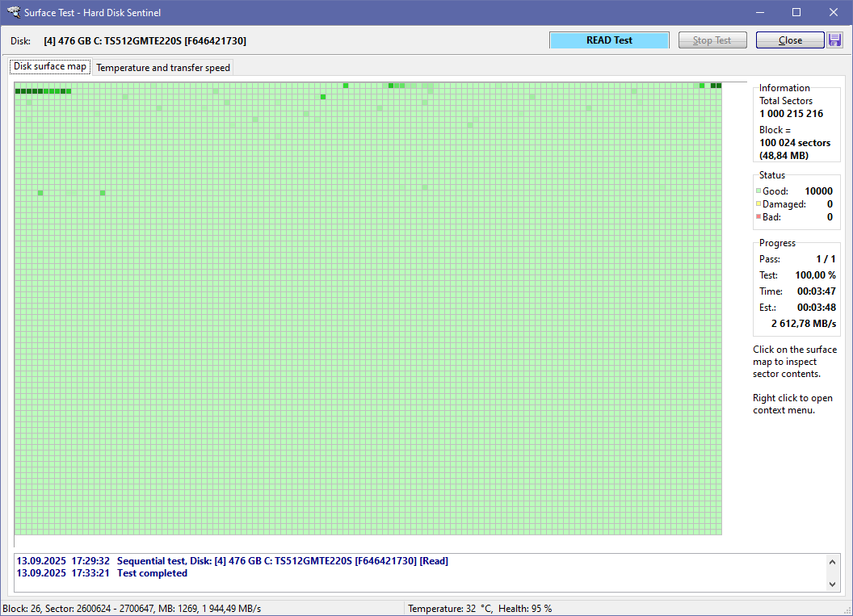Close the Surface Test window with Close button
The height and width of the screenshot is (616, 853).
coord(789,40)
